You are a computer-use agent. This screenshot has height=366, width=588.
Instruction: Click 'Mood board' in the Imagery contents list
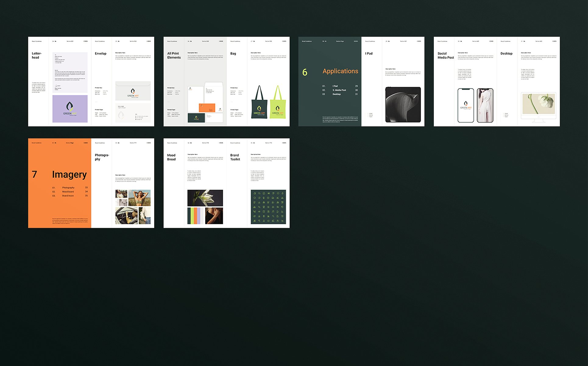68,192
